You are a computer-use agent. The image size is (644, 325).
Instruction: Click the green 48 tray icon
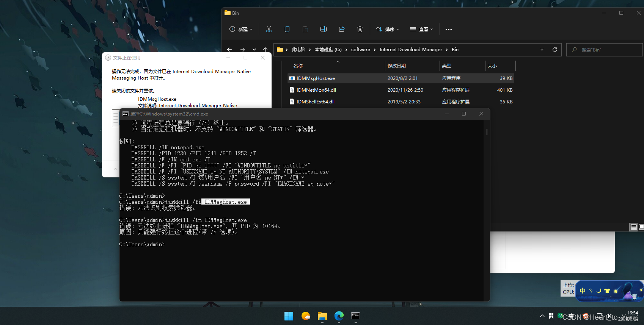(x=561, y=316)
